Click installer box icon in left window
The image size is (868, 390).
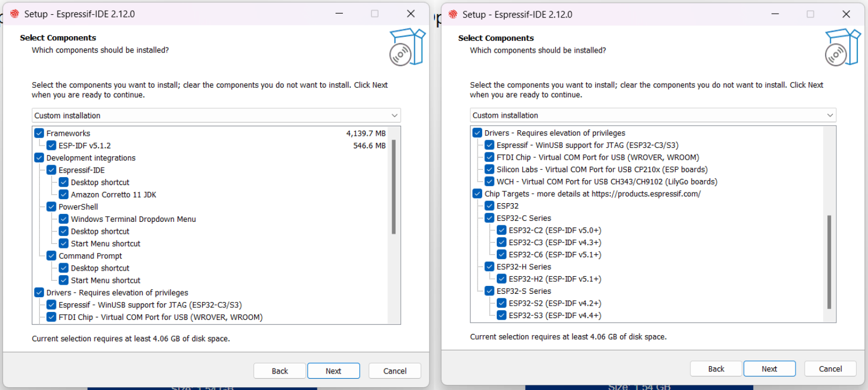[407, 48]
